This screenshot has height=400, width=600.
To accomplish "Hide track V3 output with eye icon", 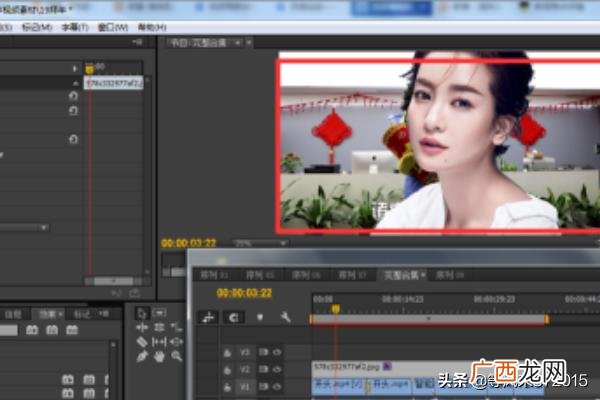I will click(x=277, y=352).
